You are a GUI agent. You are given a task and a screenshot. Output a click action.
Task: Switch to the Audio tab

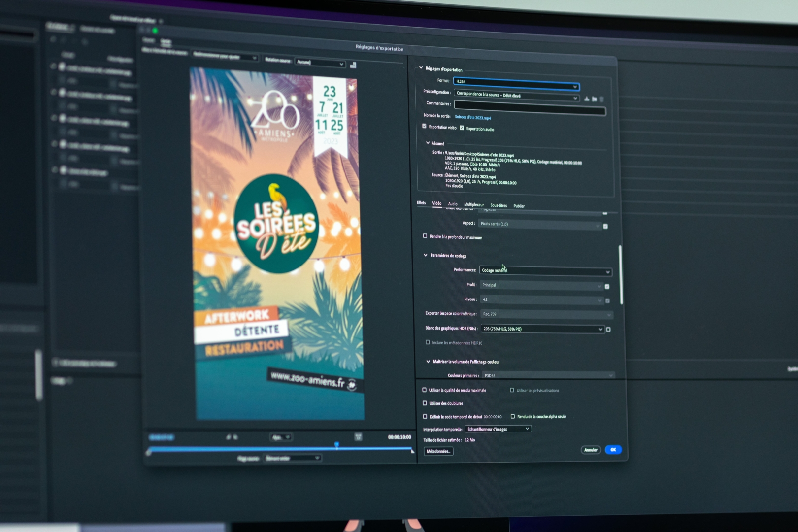[453, 204]
